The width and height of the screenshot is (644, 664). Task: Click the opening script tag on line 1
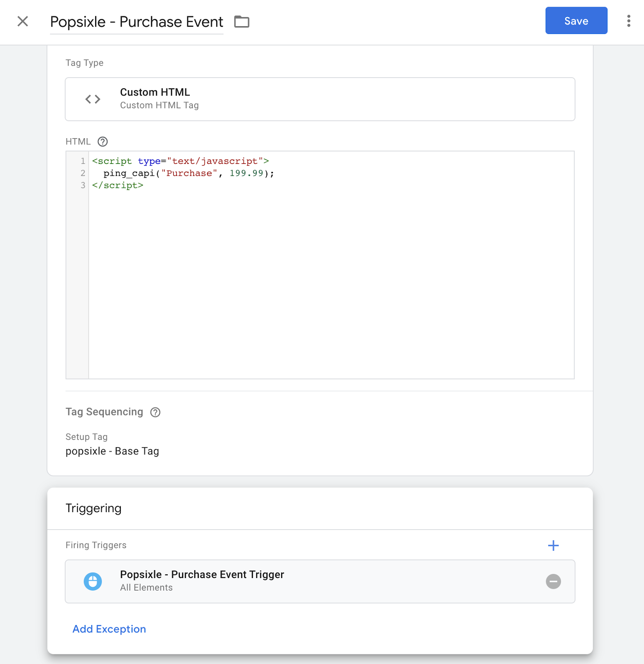coord(181,161)
